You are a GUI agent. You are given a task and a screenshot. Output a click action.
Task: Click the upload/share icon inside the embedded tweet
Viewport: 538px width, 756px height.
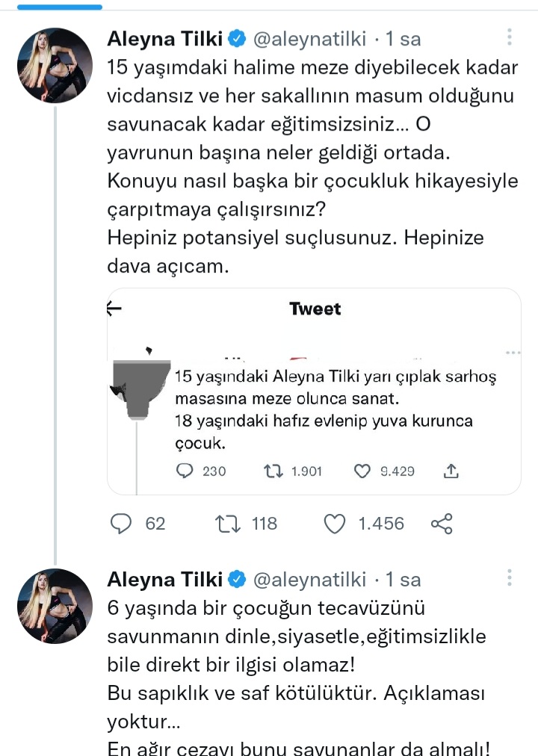coord(451,471)
